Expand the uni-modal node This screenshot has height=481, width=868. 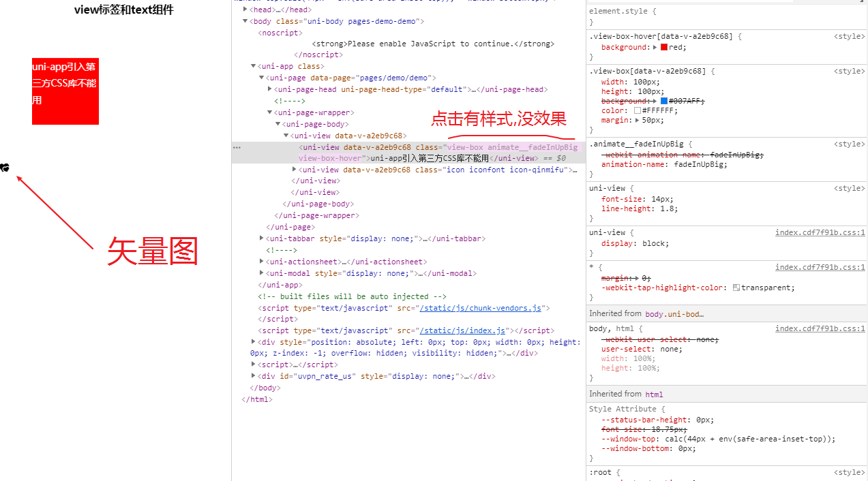pos(262,273)
